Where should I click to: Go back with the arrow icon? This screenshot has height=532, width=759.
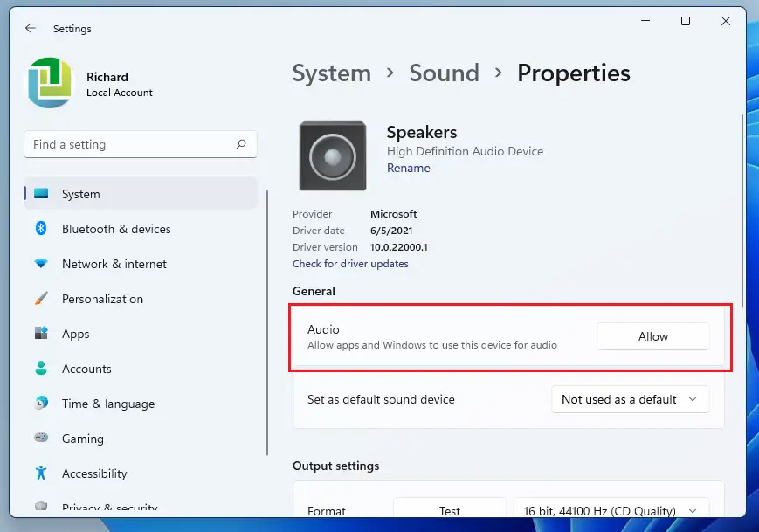click(31, 28)
